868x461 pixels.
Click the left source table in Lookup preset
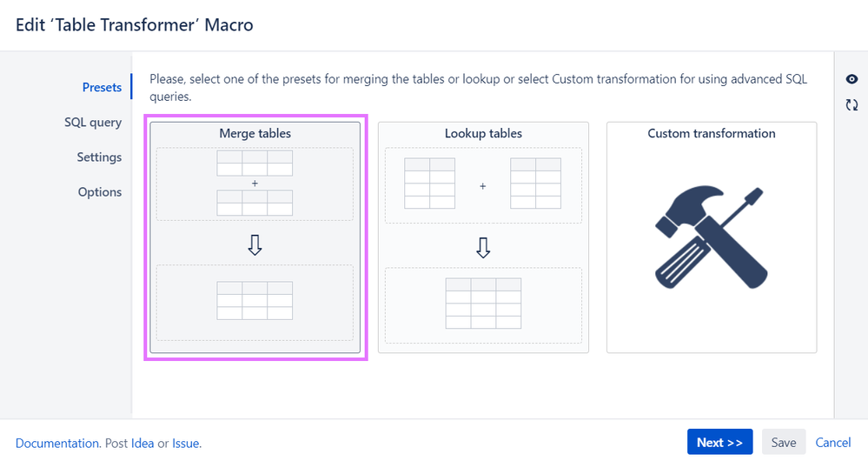coord(429,184)
